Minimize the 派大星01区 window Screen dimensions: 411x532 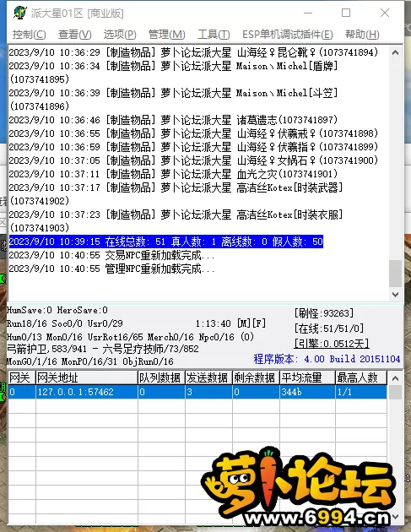point(308,13)
